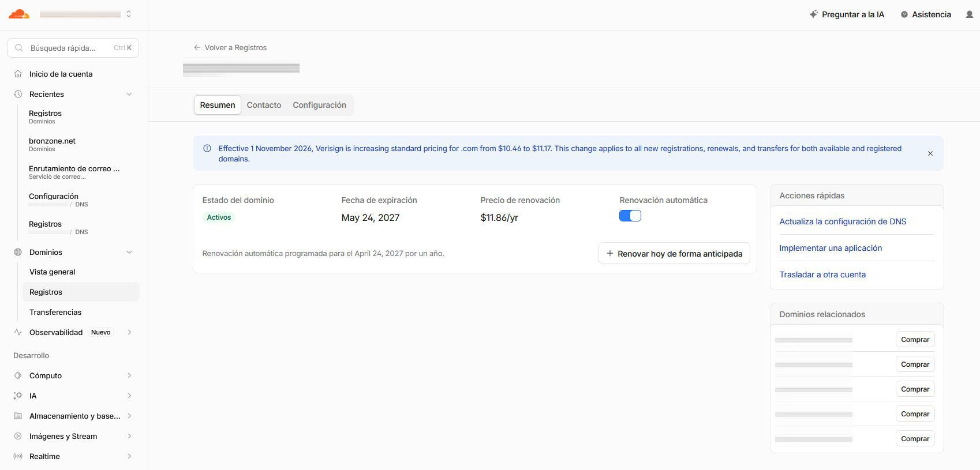
Task: Collapse the Recientes section chevron
Action: (x=129, y=94)
